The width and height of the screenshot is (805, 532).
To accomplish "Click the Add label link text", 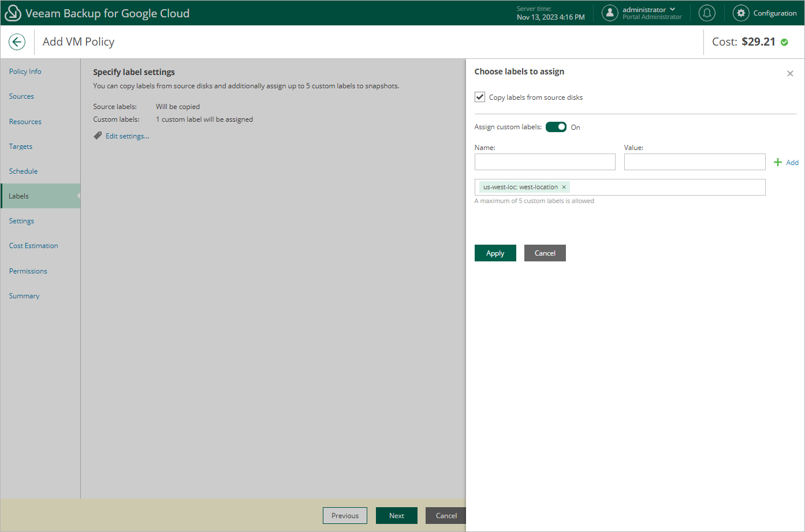I will click(x=792, y=163).
